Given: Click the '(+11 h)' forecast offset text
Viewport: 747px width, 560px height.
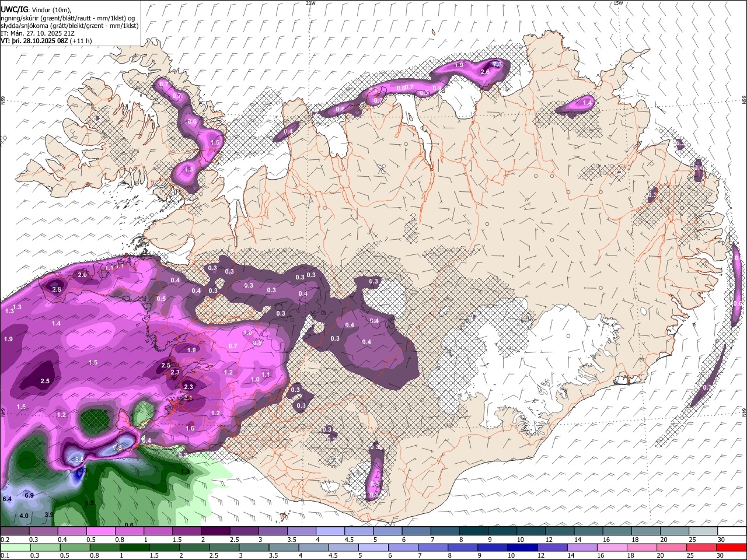Looking at the screenshot, I should (81, 41).
